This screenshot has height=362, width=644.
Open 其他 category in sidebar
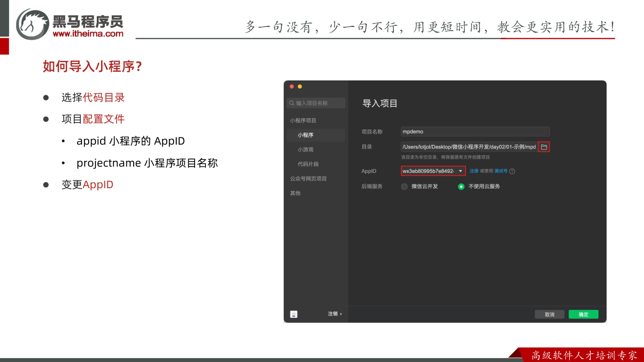click(x=295, y=193)
